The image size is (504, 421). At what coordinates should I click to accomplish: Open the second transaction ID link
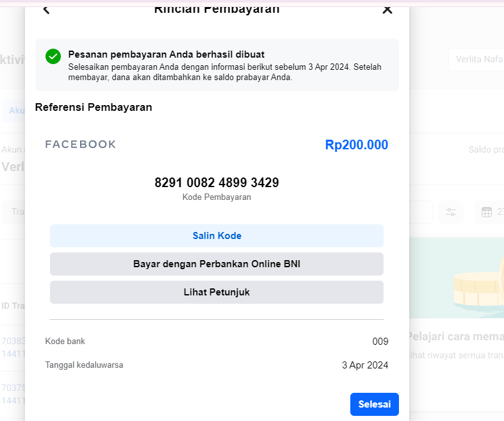pos(13,392)
